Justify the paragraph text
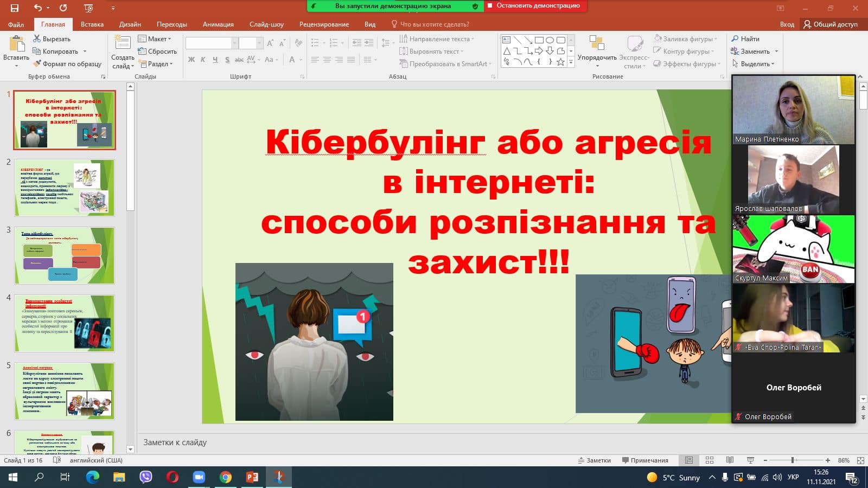Screen dimensions: 868x488 351,60
